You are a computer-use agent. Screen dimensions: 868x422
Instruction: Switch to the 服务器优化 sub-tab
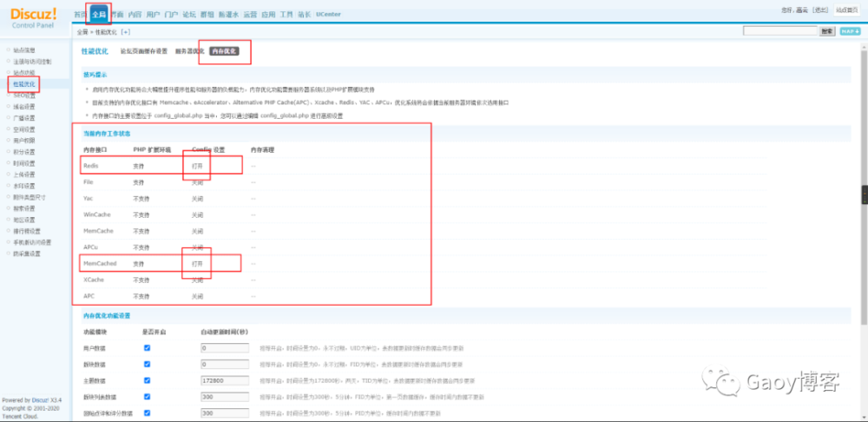[x=189, y=51]
